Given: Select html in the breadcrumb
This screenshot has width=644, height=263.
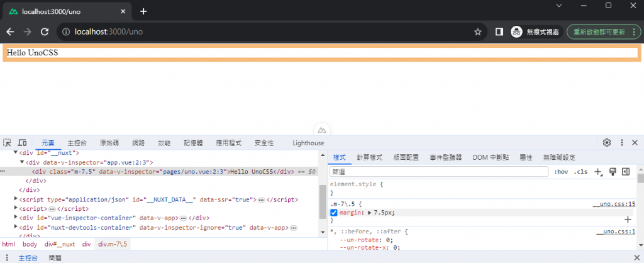Looking at the screenshot, I should (x=9, y=244).
